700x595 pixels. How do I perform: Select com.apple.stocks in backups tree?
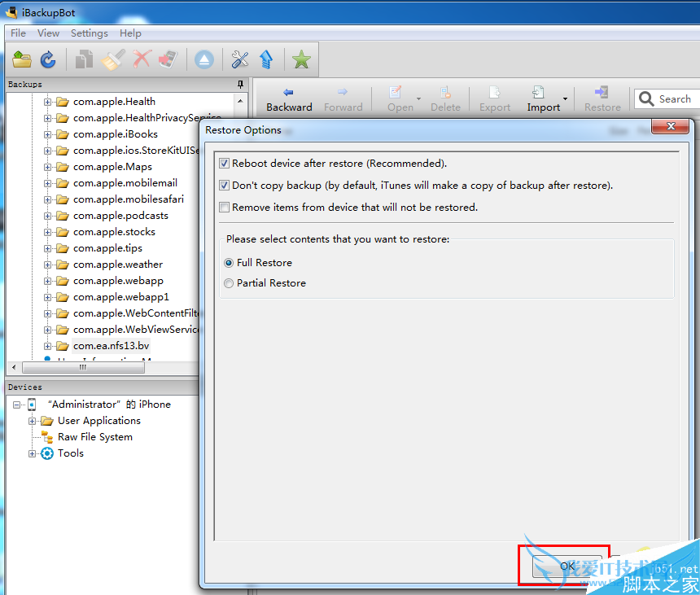click(x=114, y=232)
